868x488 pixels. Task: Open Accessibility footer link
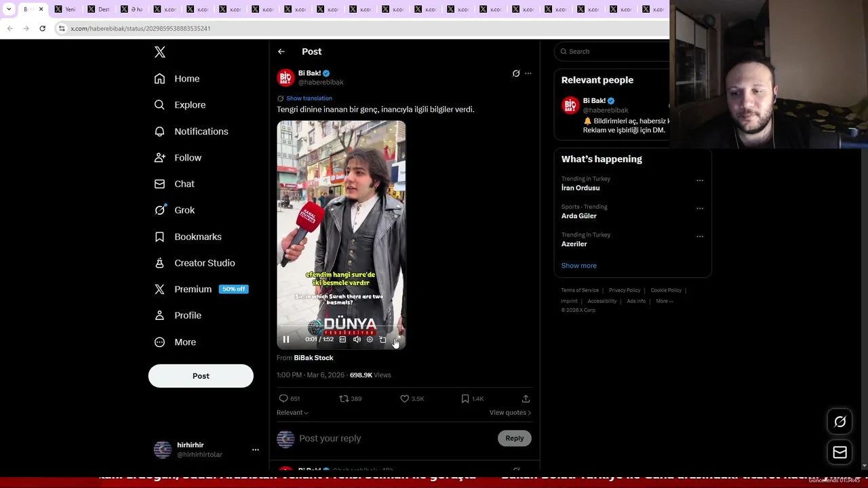click(602, 301)
